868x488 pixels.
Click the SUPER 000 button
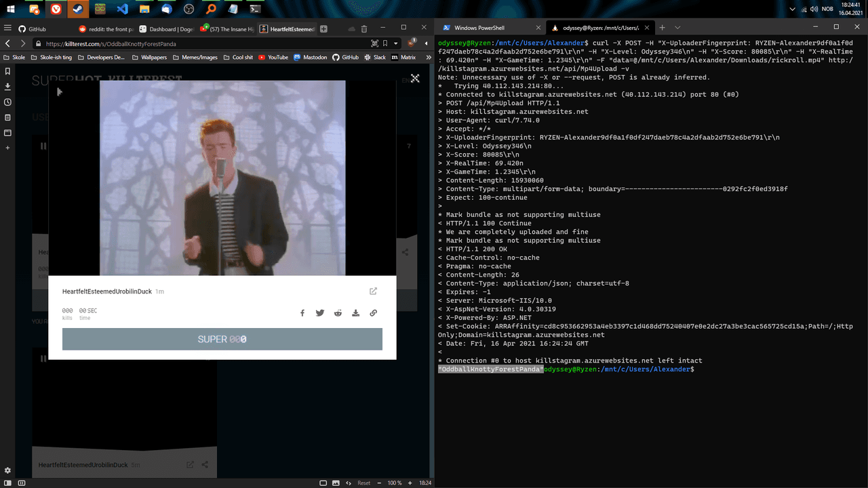222,339
